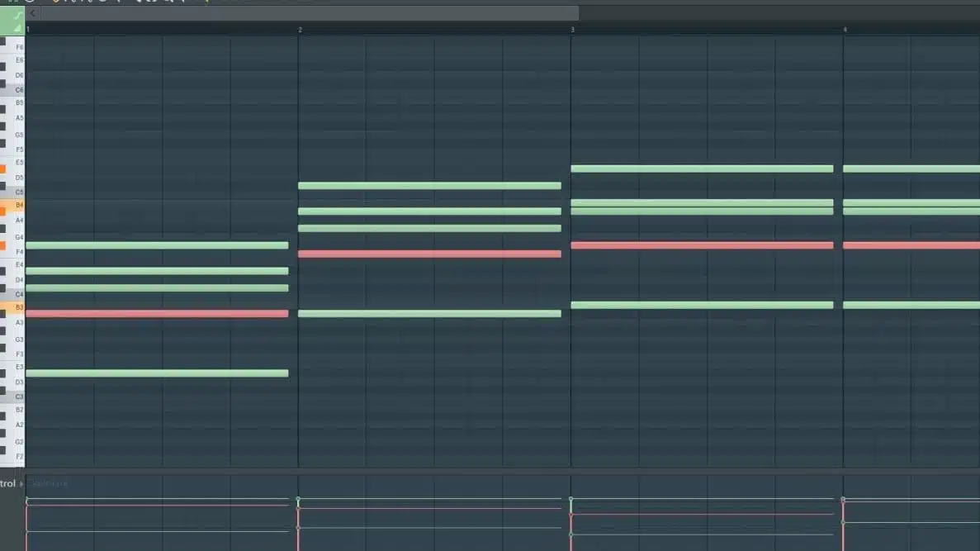Select the B4 note in bar 3
This screenshot has height=551, width=980.
(x=702, y=202)
